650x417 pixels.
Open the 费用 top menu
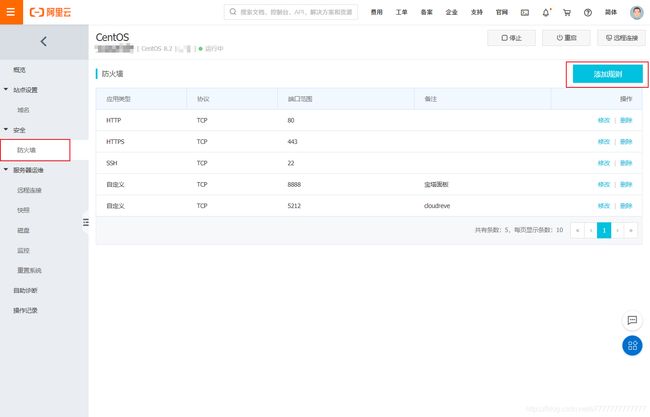tap(376, 12)
